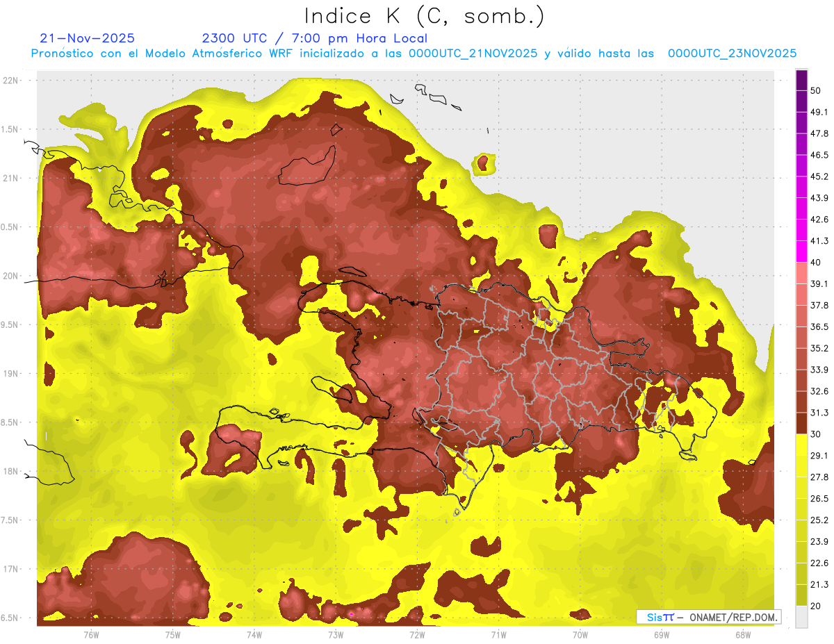Pick the dark purple colorbar segment beside the 50 label

pos(801,80)
